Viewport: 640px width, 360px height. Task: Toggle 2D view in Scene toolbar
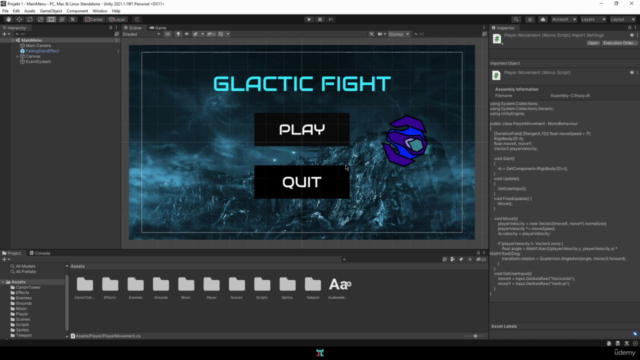tap(168, 34)
